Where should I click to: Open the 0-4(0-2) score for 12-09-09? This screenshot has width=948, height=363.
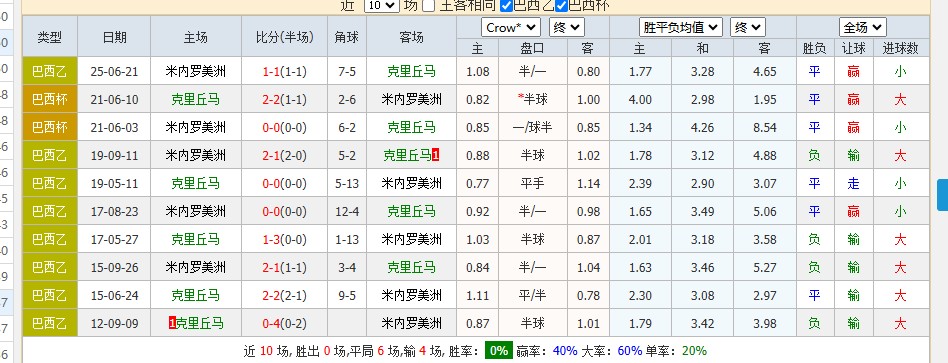285,323
